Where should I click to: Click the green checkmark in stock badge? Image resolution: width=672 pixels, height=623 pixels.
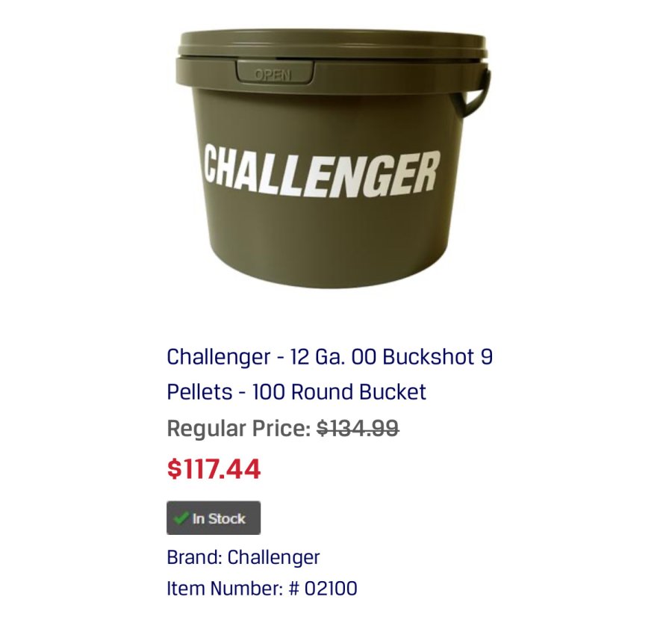click(x=181, y=518)
